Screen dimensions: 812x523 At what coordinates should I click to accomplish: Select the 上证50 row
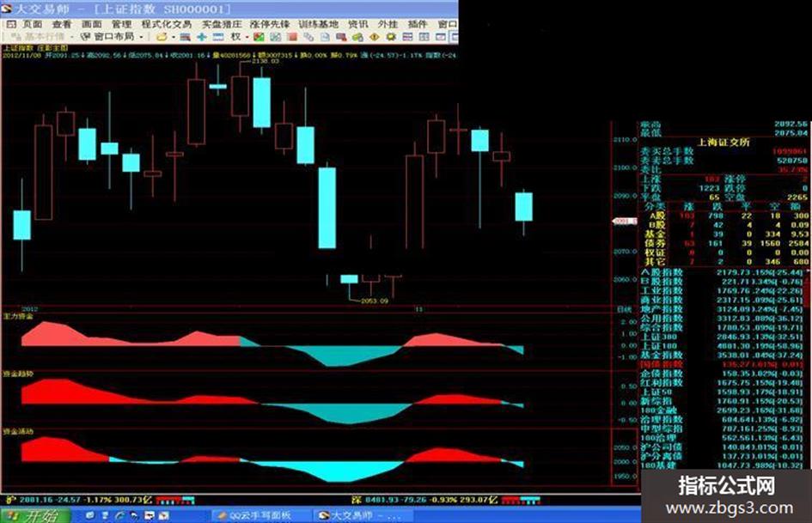[x=723, y=392]
